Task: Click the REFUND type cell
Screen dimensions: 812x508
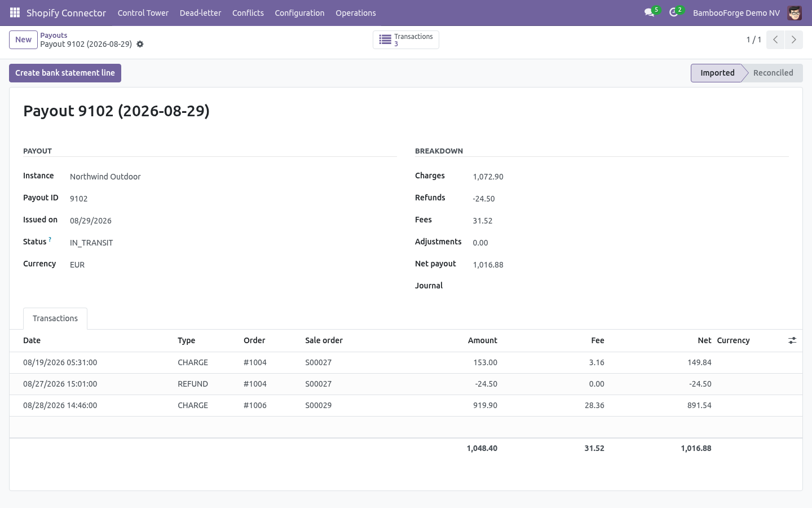Action: [x=193, y=384]
